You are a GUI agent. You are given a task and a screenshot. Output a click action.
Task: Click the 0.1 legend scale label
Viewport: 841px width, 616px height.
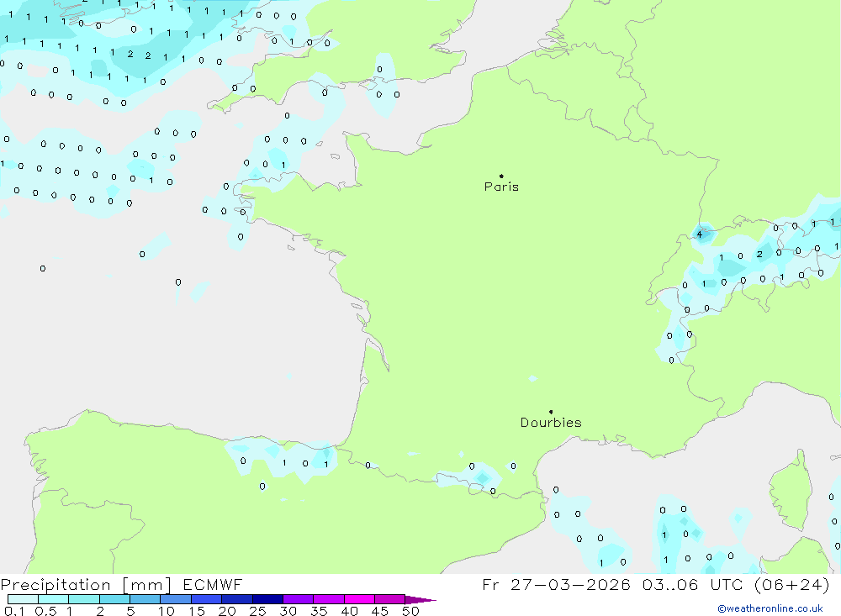click(x=14, y=611)
